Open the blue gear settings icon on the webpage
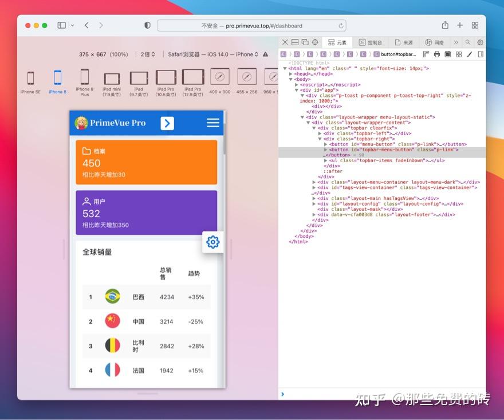504x420 pixels. coord(212,242)
